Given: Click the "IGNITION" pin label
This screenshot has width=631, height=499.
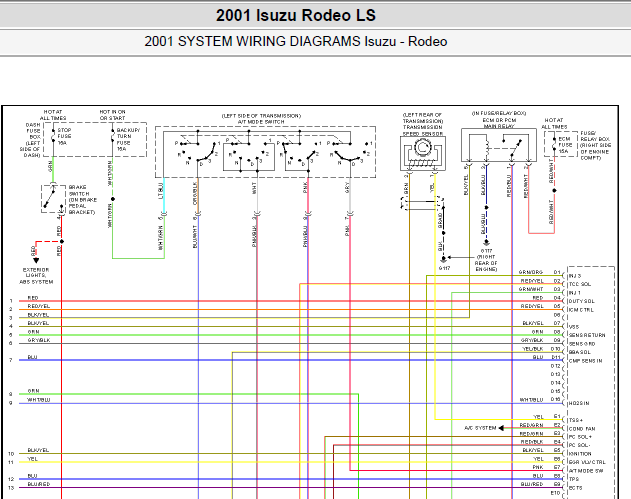Looking at the screenshot, I should coord(580,454).
